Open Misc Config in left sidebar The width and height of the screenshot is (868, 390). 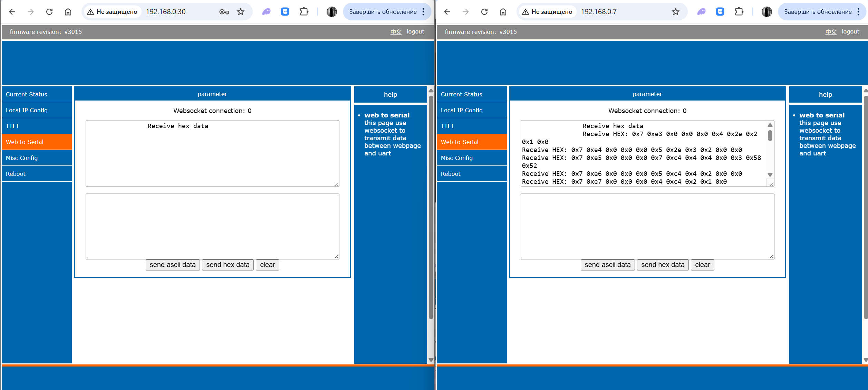tap(22, 158)
